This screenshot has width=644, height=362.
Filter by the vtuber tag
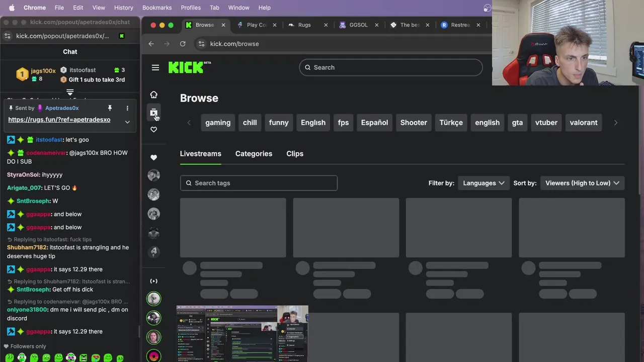(546, 123)
